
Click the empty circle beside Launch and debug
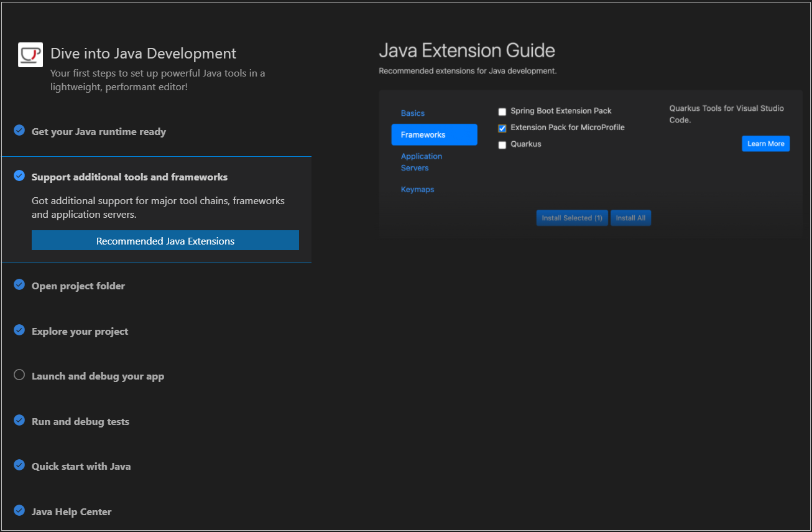pos(19,375)
